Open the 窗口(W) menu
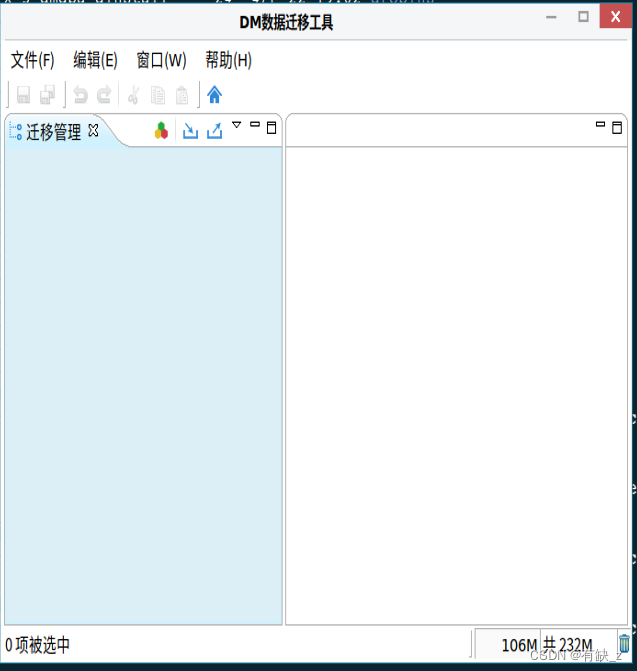Image resolution: width=637 pixels, height=671 pixels. (x=161, y=60)
